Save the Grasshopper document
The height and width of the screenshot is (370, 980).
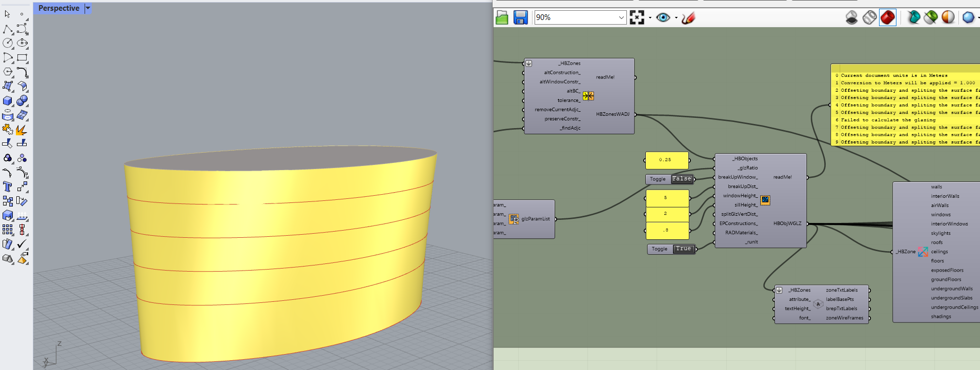(x=520, y=18)
